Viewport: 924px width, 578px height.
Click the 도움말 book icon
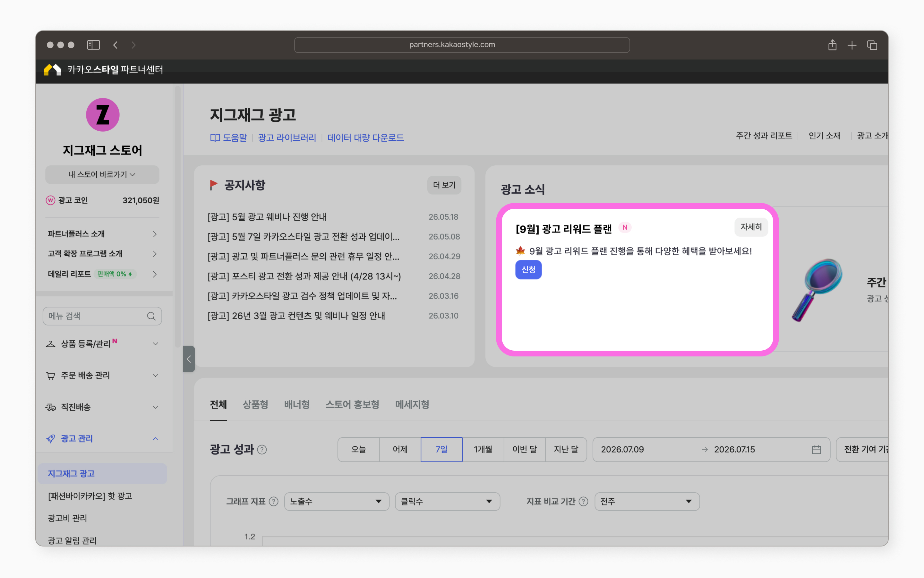click(215, 138)
